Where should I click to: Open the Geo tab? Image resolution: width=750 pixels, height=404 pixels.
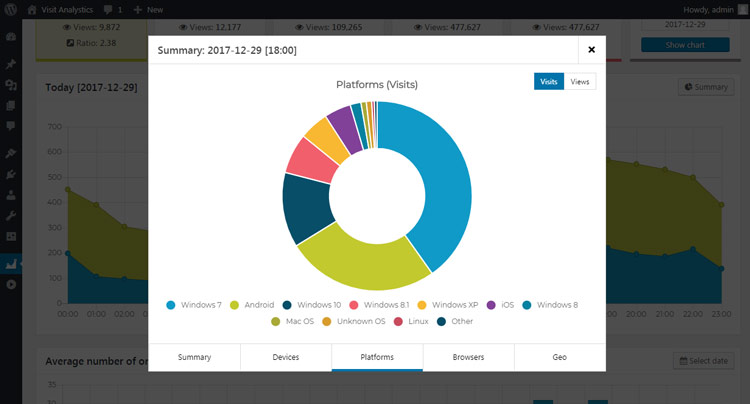(x=560, y=357)
